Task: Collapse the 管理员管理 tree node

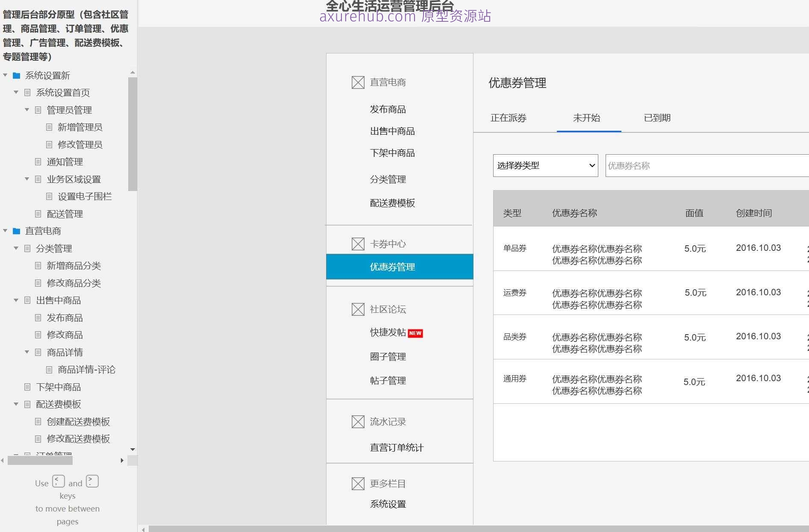Action: click(27, 110)
